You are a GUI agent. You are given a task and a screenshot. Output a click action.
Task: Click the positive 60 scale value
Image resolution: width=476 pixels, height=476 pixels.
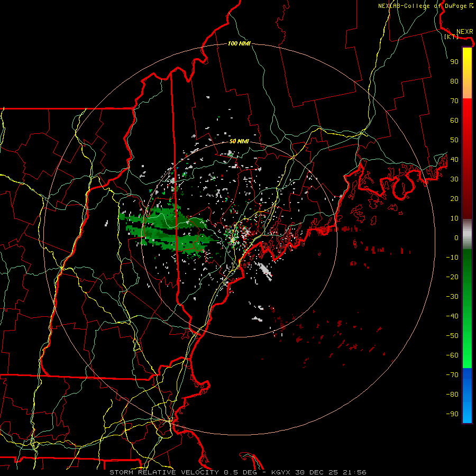coord(454,121)
